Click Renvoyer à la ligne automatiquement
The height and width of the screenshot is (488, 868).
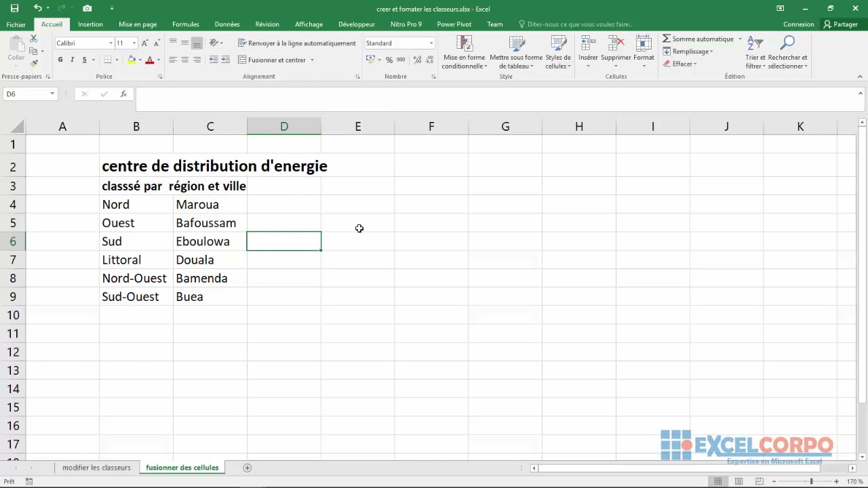point(297,43)
